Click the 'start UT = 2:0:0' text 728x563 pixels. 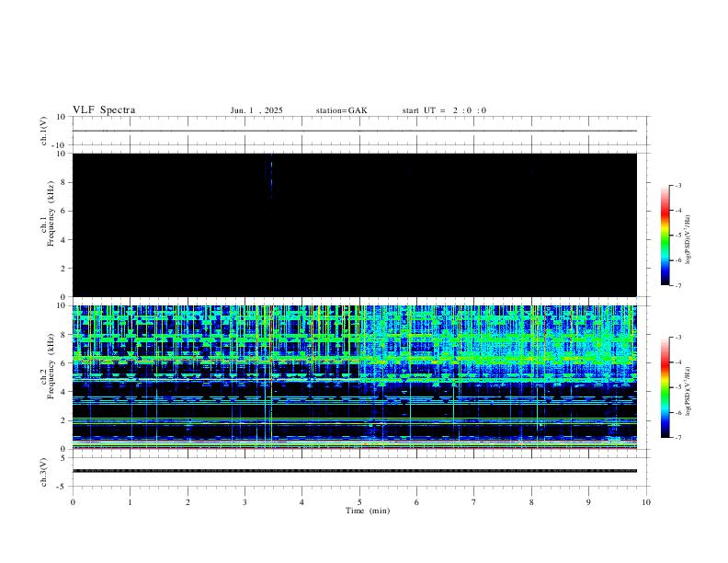tap(444, 110)
